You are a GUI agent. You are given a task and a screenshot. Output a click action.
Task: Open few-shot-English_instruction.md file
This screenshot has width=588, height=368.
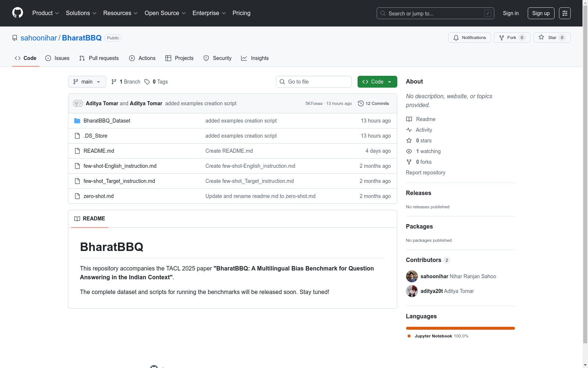[120, 166]
